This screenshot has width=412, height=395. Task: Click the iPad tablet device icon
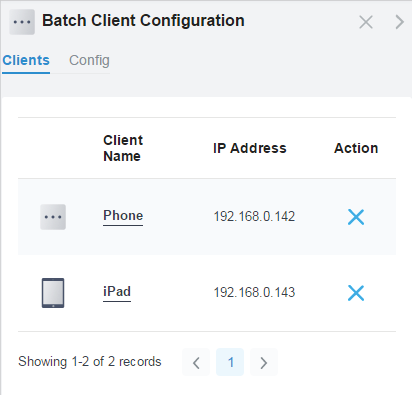pos(53,293)
